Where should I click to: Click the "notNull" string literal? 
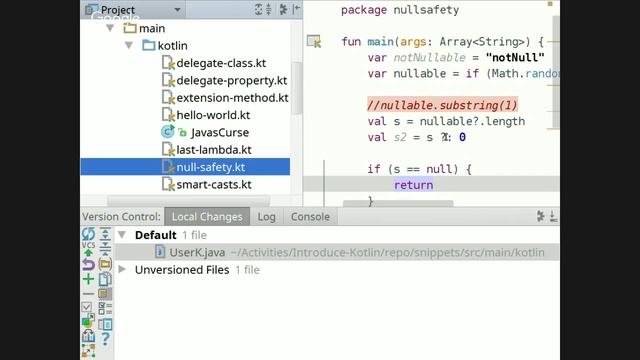point(515,58)
